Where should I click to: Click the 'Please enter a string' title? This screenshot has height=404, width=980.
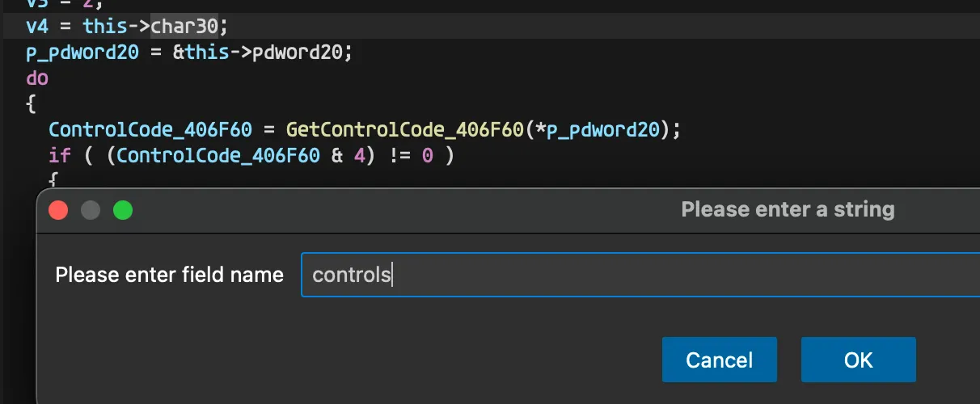point(788,210)
